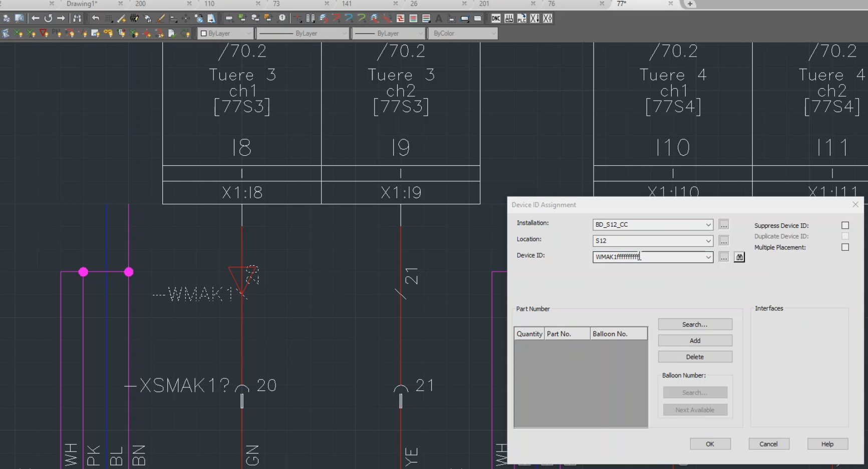This screenshot has width=868, height=469.
Task: Click the blue curved wire icon
Action: (x=349, y=19)
